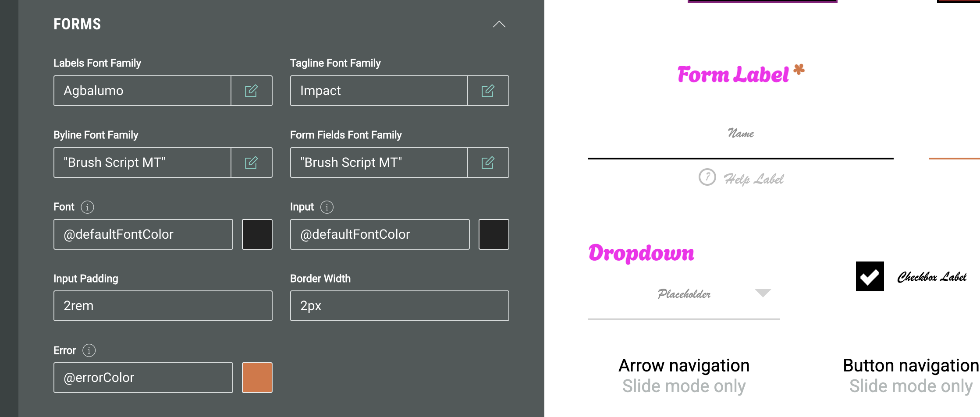Click the Border Width field
Screen dimensions: 980x417
click(400, 306)
